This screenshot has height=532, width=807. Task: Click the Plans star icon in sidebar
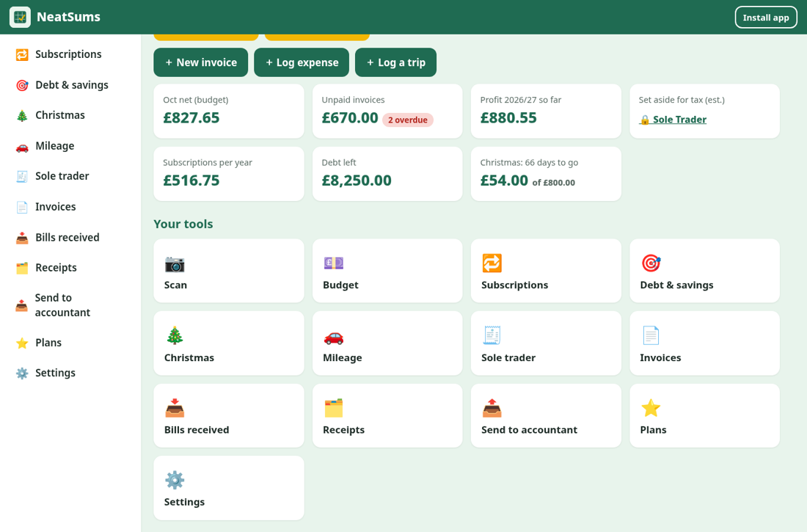(x=22, y=343)
